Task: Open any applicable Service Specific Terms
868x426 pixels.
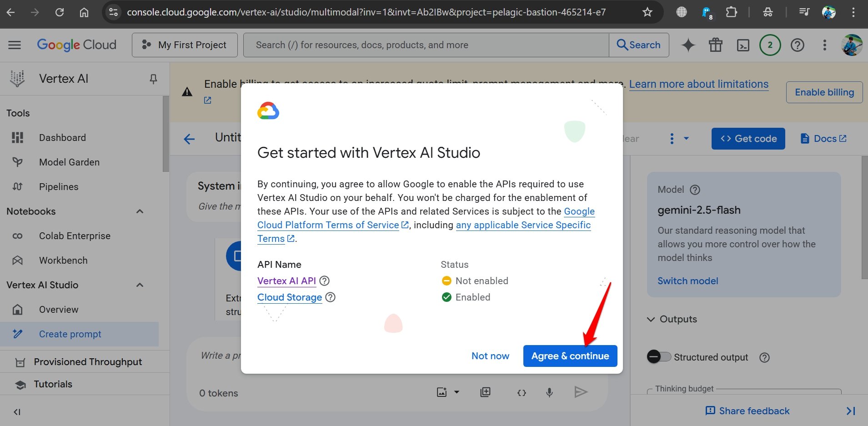Action: (x=523, y=225)
